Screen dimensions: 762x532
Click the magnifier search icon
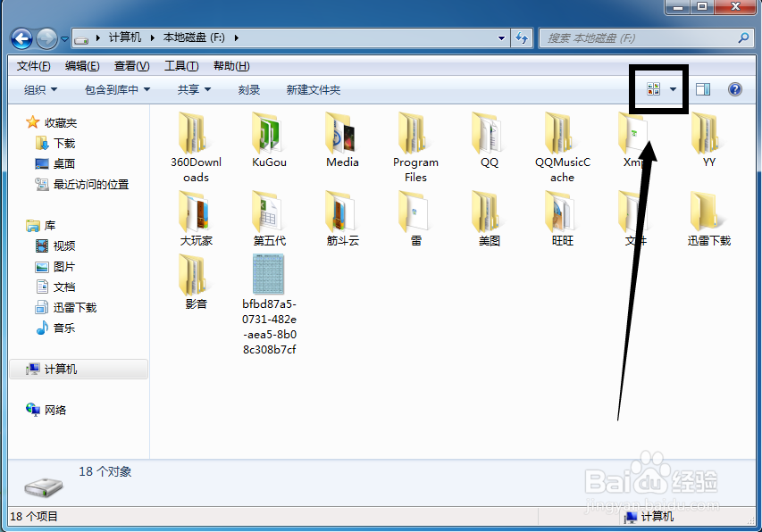coord(743,37)
